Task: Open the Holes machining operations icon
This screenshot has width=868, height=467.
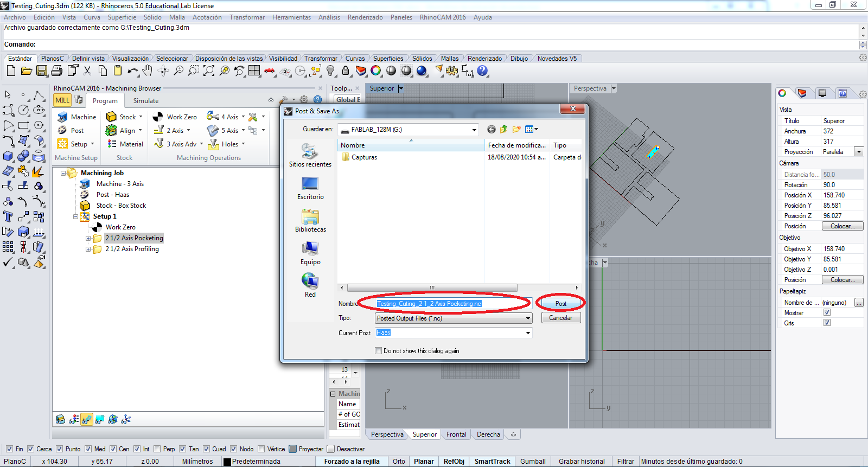Action: pos(213,144)
